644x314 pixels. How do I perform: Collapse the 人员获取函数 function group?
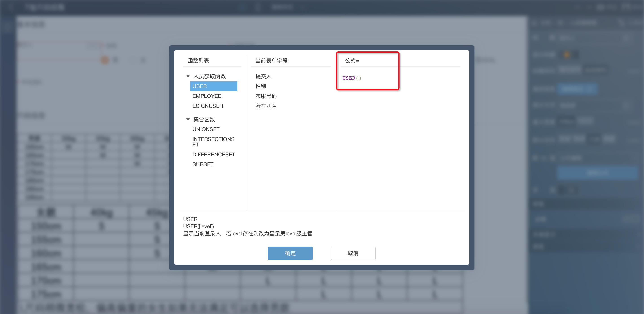click(188, 76)
